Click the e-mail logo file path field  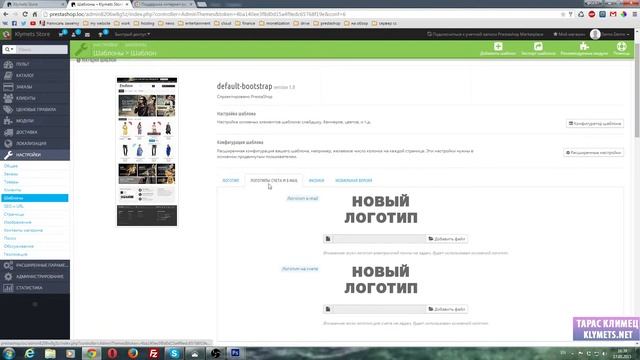379,239
